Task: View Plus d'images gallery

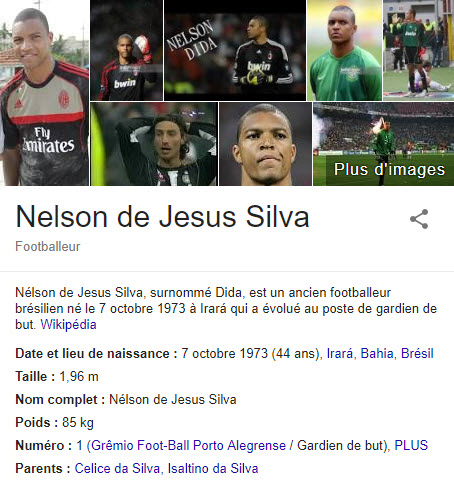Action: [x=383, y=144]
